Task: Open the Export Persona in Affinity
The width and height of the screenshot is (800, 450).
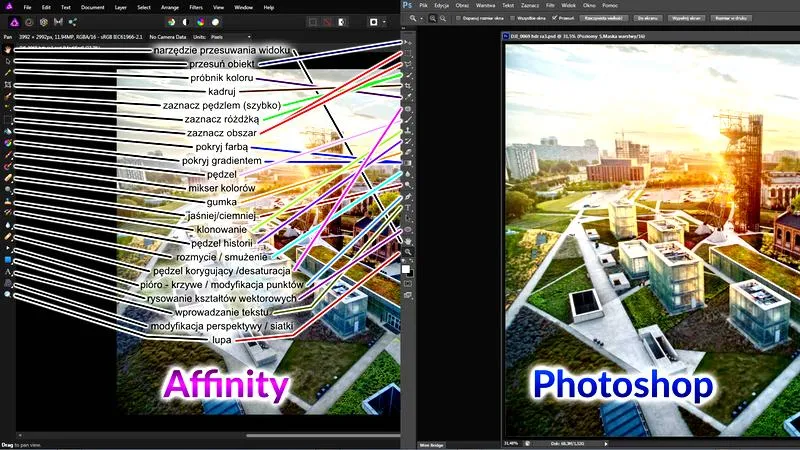Action: [x=73, y=22]
